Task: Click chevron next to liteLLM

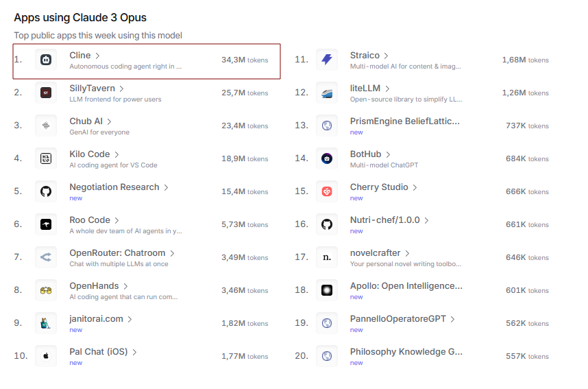Action: (387, 89)
